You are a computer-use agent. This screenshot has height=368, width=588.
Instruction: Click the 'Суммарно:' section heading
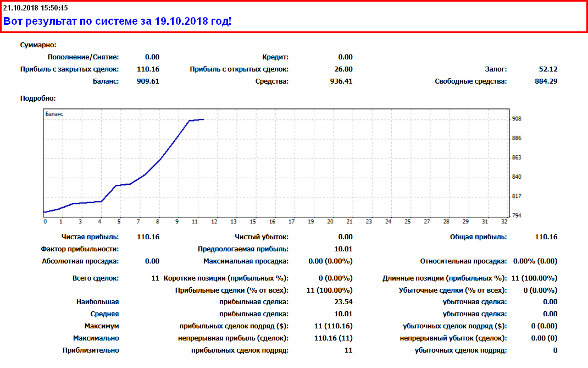pos(38,45)
